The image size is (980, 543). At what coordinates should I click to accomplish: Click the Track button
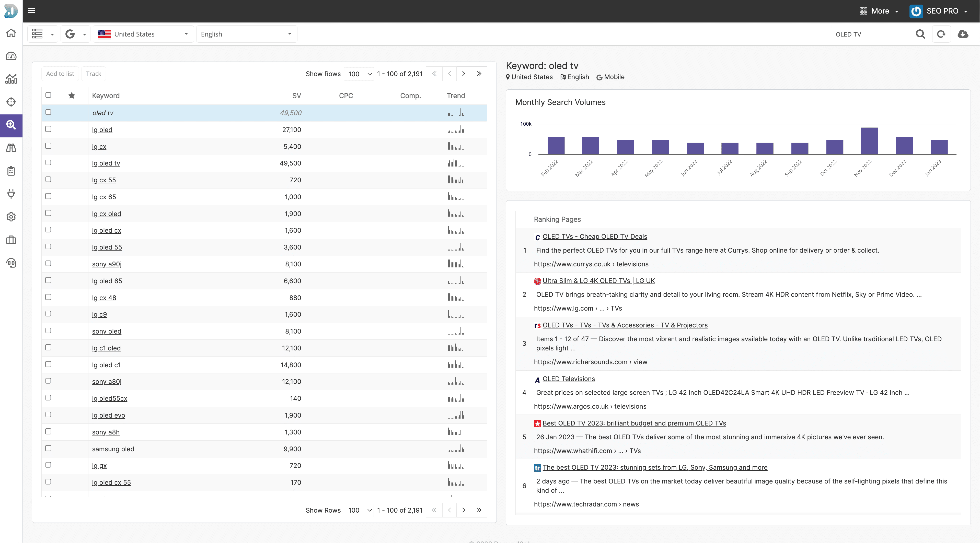point(94,74)
